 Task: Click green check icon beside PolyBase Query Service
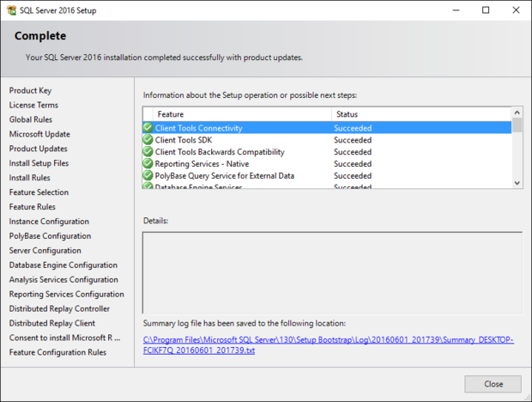tap(148, 175)
